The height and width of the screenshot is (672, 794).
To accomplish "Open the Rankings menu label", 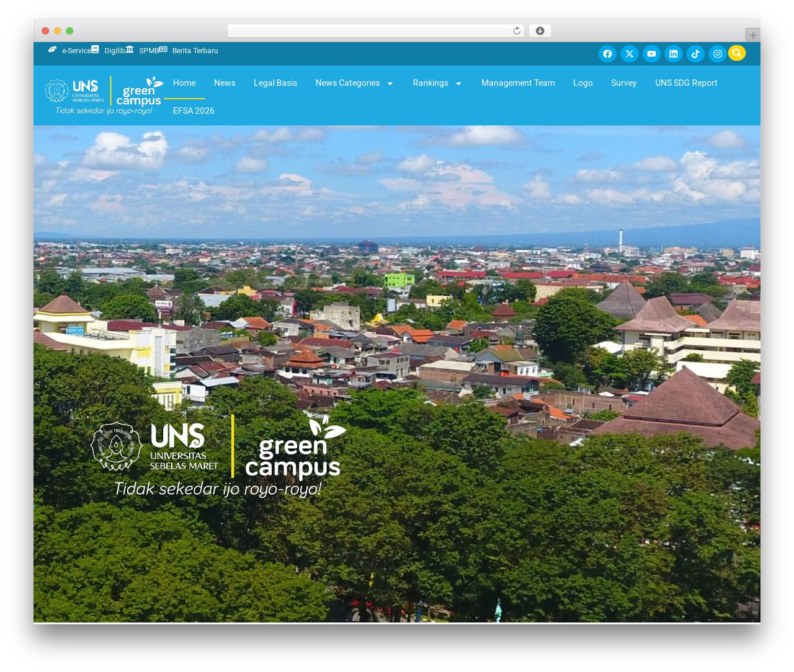I will [430, 83].
